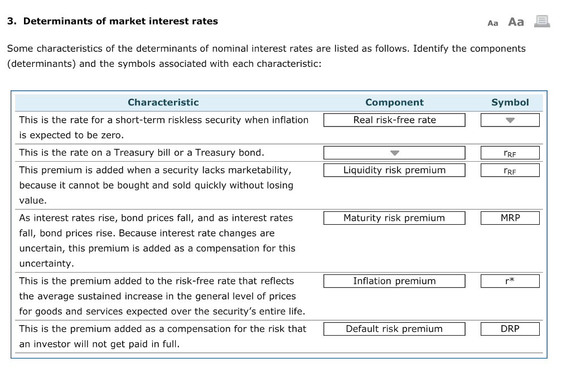Click the large Aa font size icon
The height and width of the screenshot is (392, 571).
(x=515, y=22)
